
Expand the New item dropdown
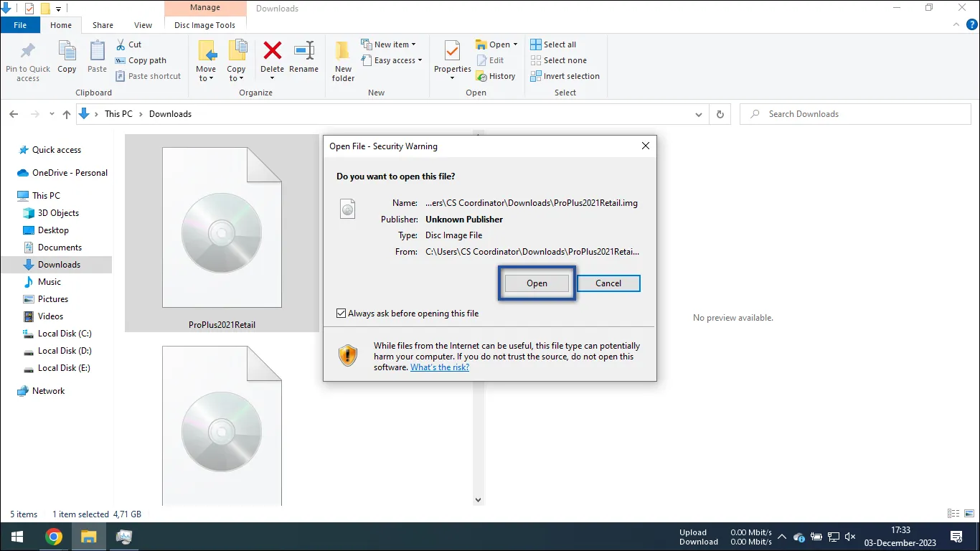(390, 44)
